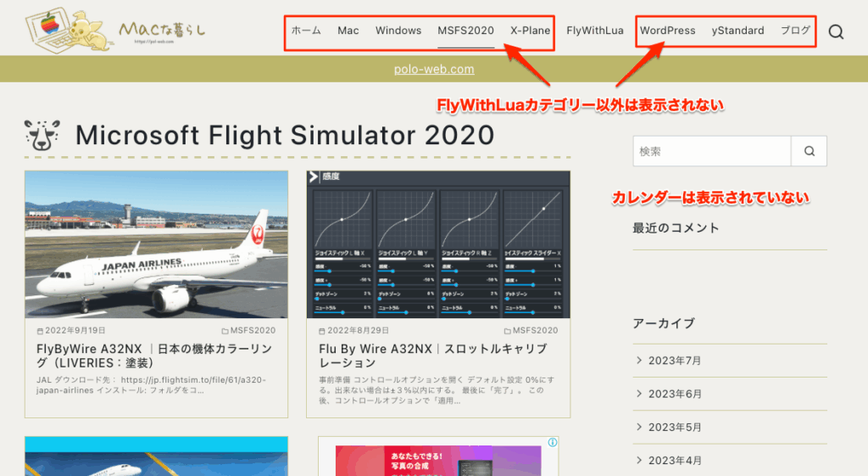Open the 2023年4月 archive link

[x=675, y=461]
